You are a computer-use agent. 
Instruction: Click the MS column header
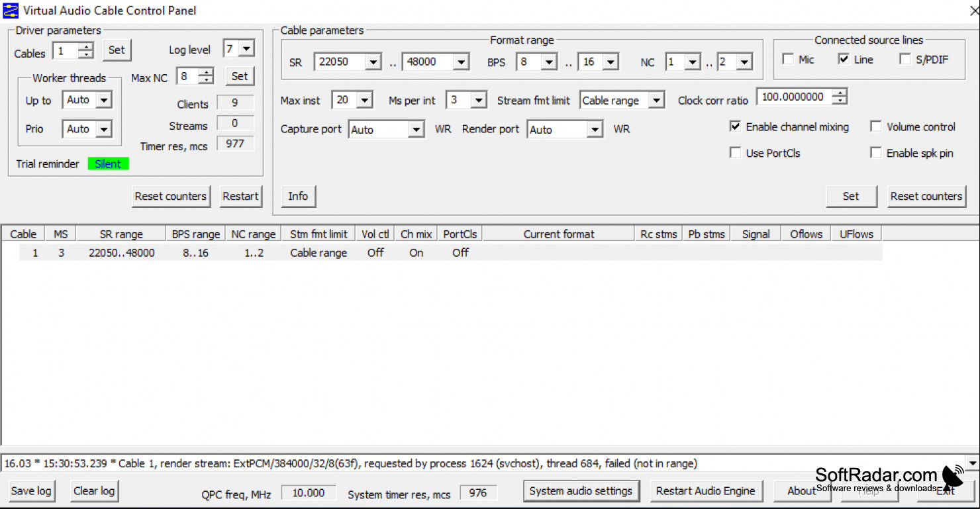pos(61,234)
